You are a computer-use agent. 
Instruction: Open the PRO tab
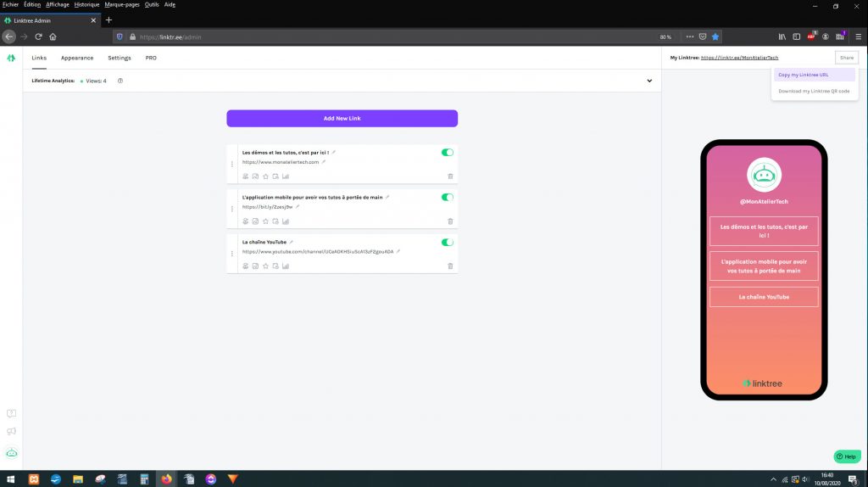pos(151,58)
